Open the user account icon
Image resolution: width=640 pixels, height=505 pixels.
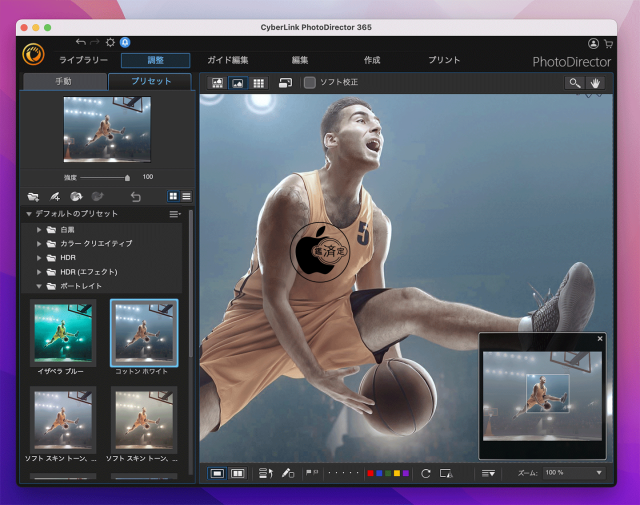tap(593, 44)
